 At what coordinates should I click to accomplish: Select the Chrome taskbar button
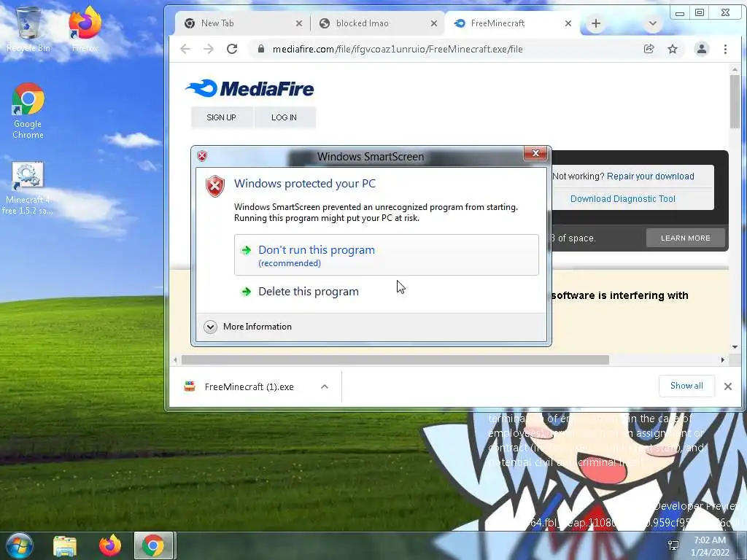(x=153, y=545)
